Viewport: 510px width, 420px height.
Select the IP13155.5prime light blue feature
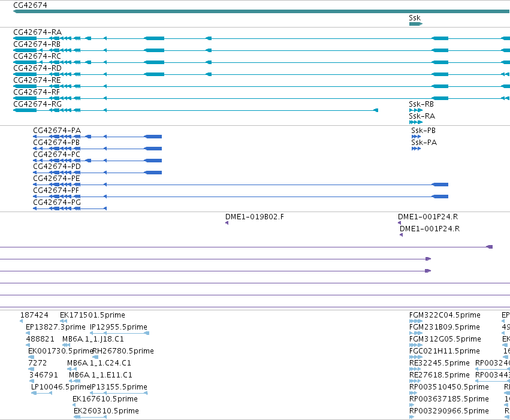point(119,393)
